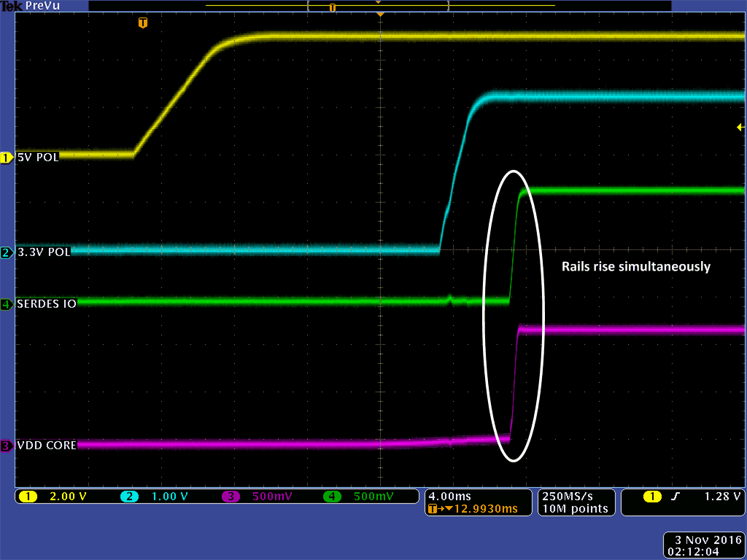Select the channel 4 500mV scale readout
Image resolution: width=747 pixels, height=560 pixels.
pyautogui.click(x=372, y=497)
